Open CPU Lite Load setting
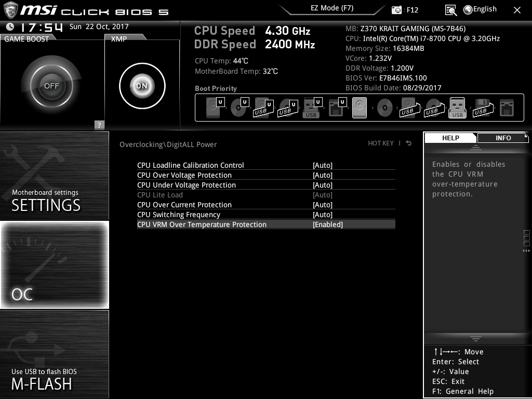 [266, 195]
